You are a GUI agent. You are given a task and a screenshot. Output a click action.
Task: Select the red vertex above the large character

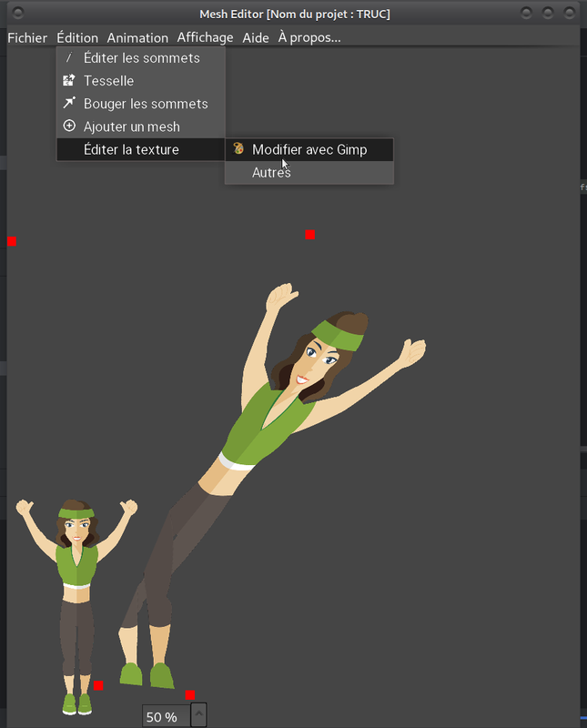[310, 235]
